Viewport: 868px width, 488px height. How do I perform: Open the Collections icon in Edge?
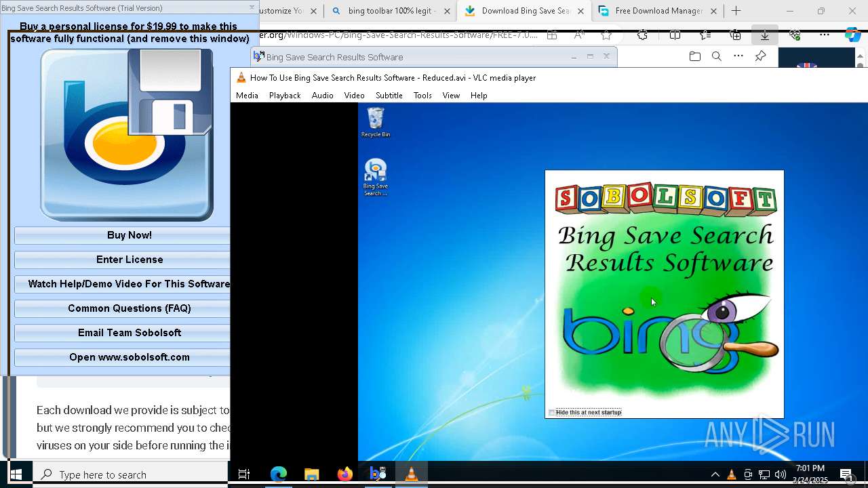tap(735, 35)
